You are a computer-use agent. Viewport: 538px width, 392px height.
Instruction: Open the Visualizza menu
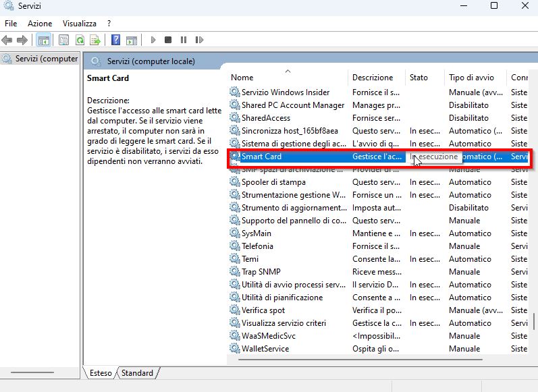coord(80,24)
